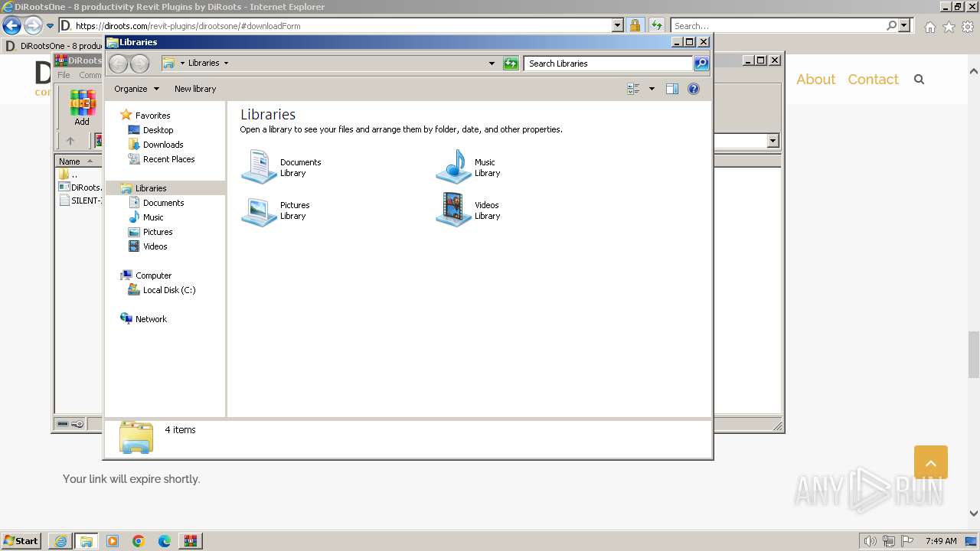Click the New library button
Screen dimensions: 980x551
pos(195,89)
